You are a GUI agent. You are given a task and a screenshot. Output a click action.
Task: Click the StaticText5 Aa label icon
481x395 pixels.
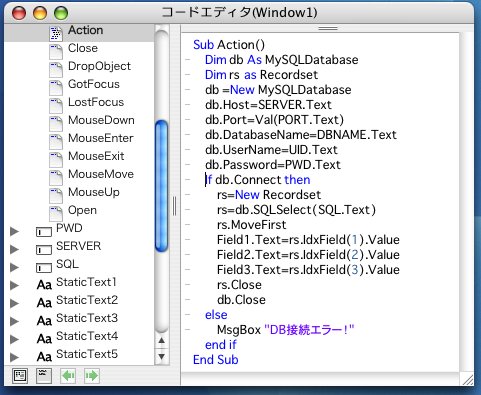(x=44, y=357)
